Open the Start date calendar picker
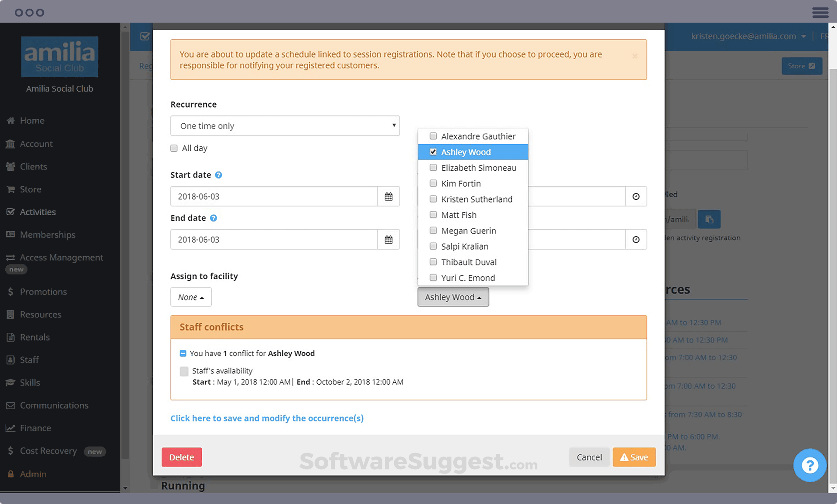Screen dimensions: 837x504 pos(388,196)
